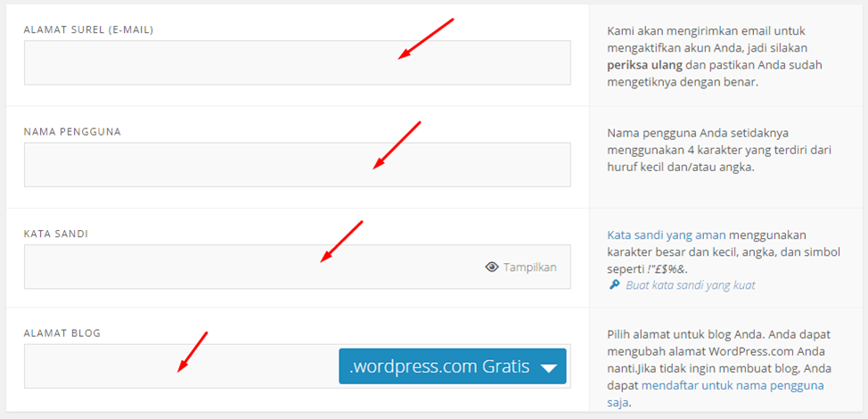The width and height of the screenshot is (868, 419).
Task: Click the blue key icon
Action: (x=614, y=285)
